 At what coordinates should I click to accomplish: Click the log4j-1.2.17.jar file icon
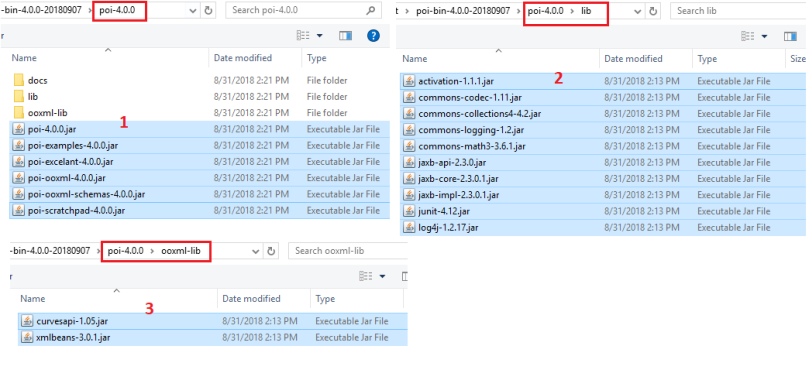(409, 227)
